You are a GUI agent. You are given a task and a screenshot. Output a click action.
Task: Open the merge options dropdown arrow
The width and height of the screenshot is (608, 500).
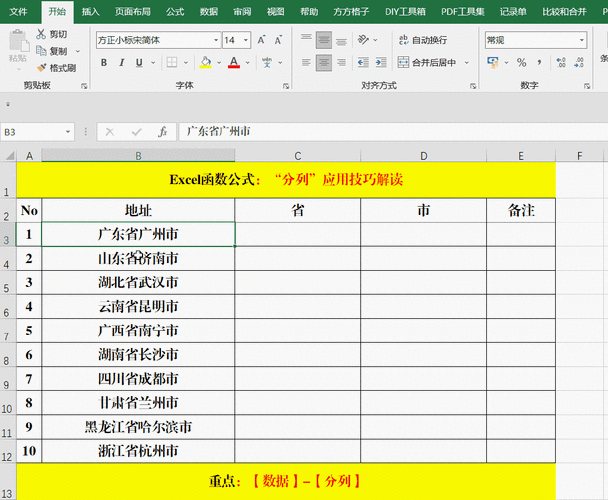point(467,62)
